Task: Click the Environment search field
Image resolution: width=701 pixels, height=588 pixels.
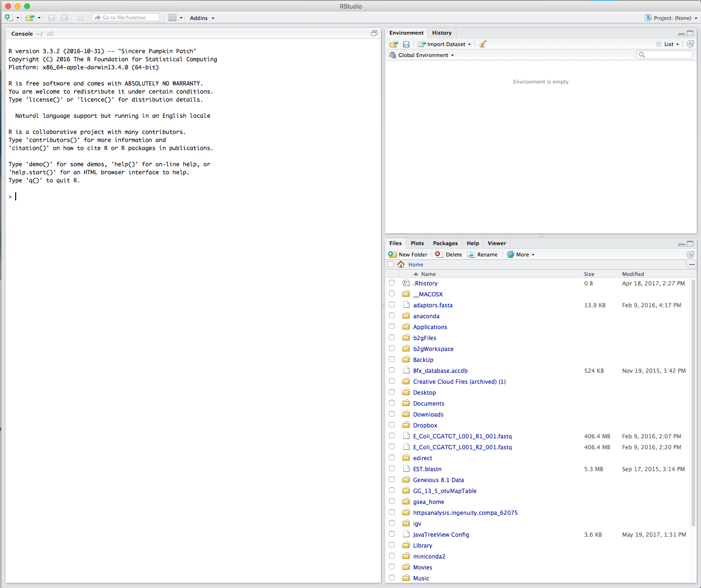Action: (x=664, y=55)
